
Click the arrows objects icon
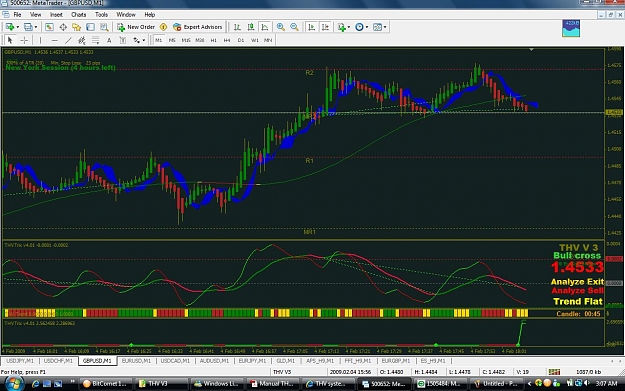136,40
